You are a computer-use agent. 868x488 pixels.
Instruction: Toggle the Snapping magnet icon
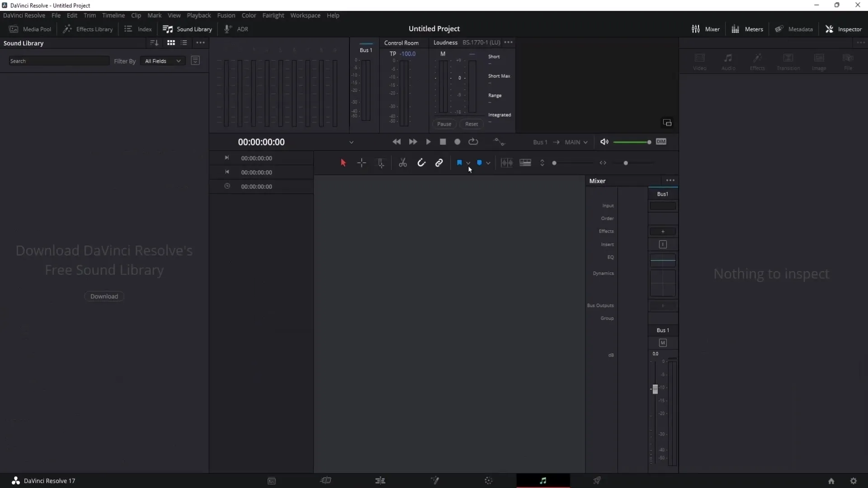click(x=421, y=163)
